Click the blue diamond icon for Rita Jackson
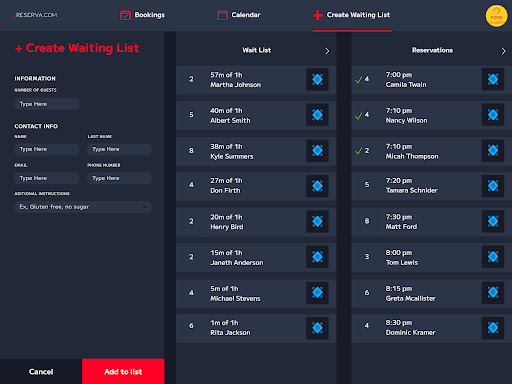 pyautogui.click(x=317, y=328)
